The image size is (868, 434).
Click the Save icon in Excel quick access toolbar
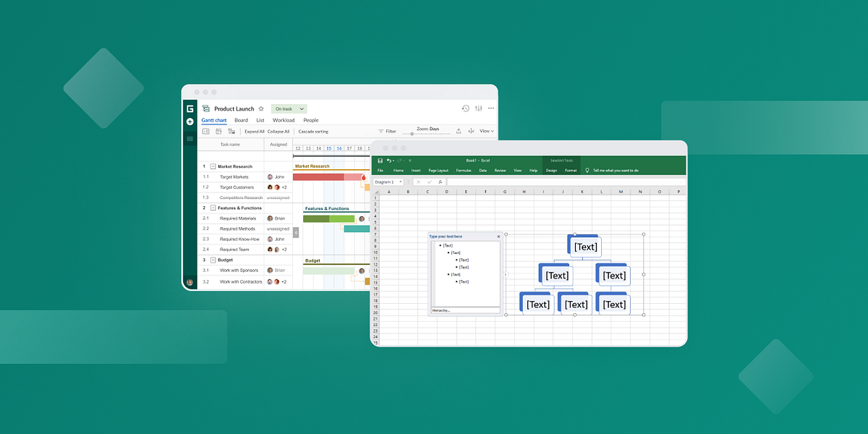tap(380, 160)
